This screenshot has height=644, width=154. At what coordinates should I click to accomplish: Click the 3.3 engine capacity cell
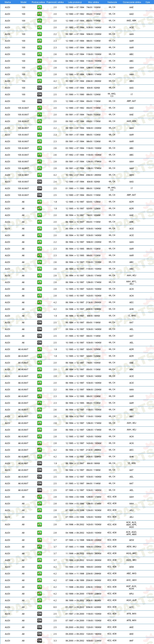(55, 641)
